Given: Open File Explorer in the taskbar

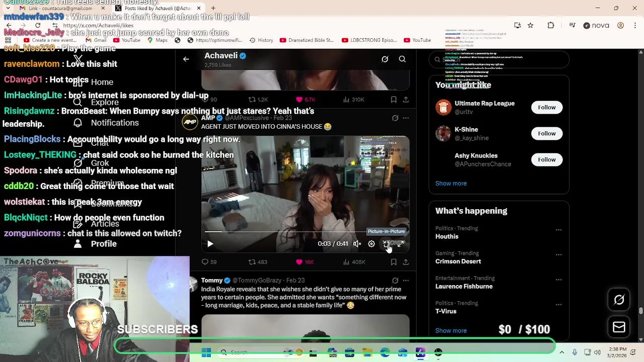Looking at the screenshot, I should [x=367, y=353].
